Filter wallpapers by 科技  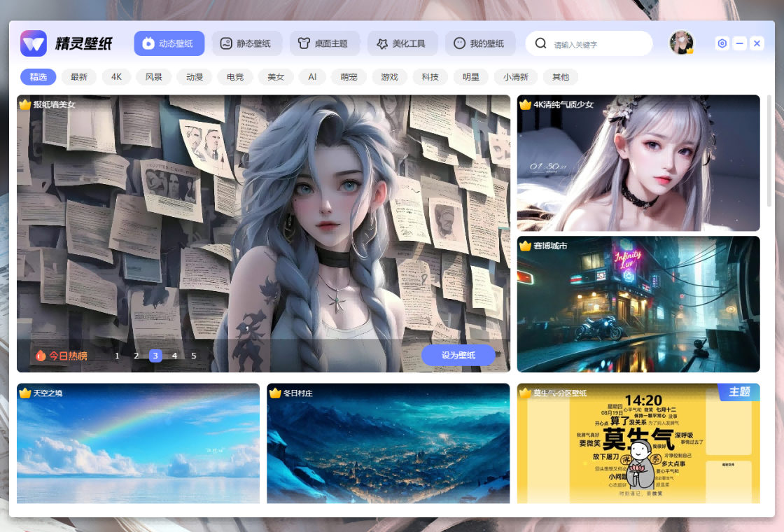430,77
